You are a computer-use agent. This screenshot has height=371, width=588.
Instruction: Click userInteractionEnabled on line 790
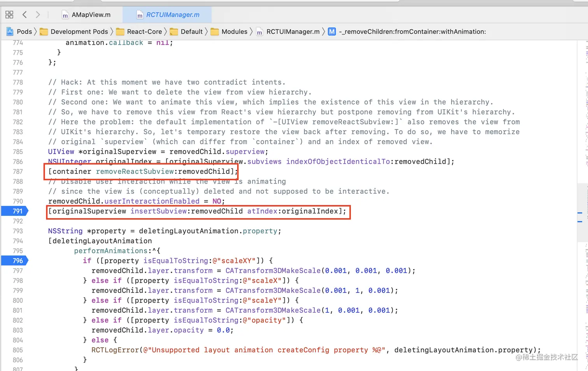152,201
